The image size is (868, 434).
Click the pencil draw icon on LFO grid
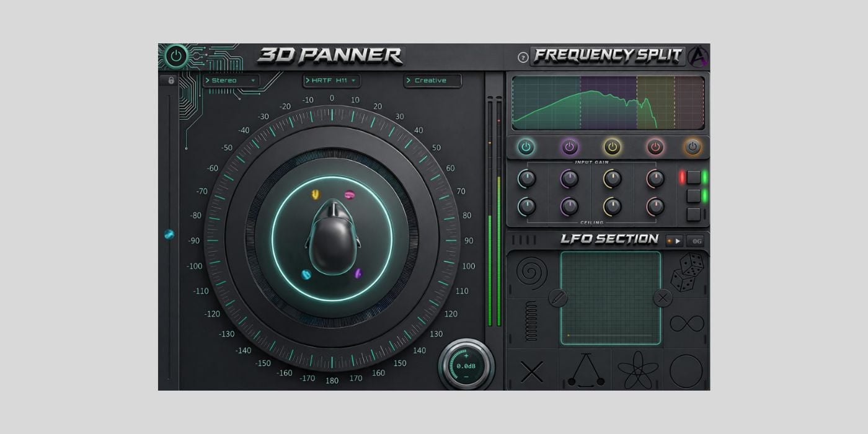point(558,298)
